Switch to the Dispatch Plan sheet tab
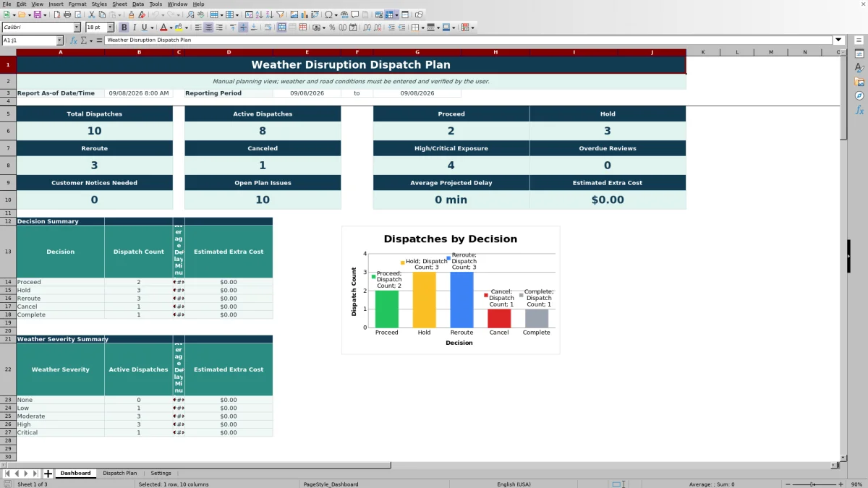Screen dimensions: 868x488 point(119,474)
